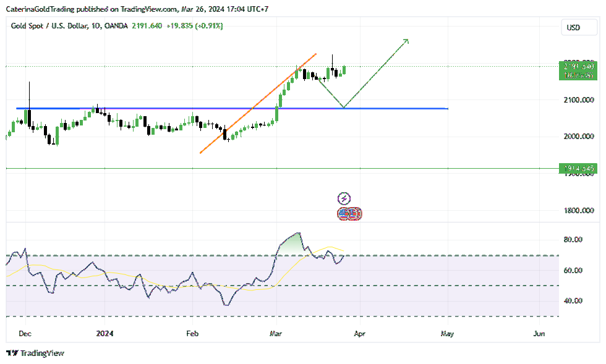The width and height of the screenshot is (606, 364).
Task: Click the Apr label on time axis
Action: [x=359, y=334]
